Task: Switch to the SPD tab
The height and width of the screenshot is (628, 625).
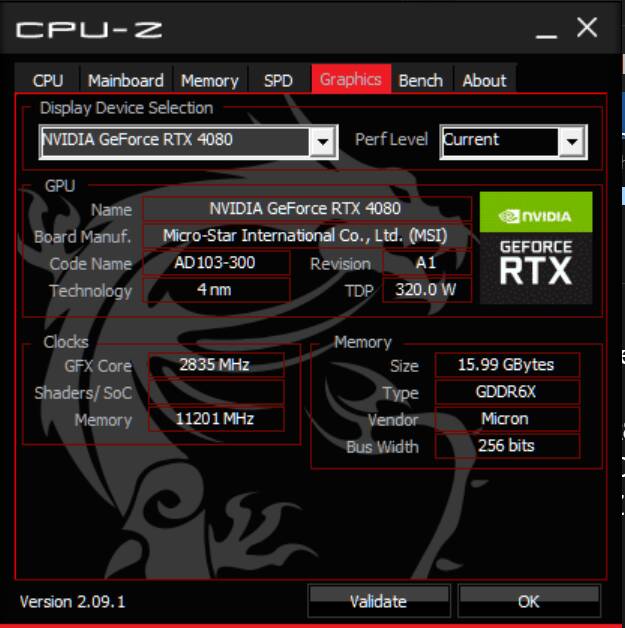Action: point(279,80)
